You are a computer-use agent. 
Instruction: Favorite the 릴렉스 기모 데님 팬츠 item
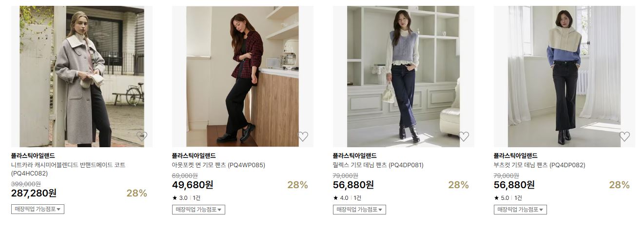(x=464, y=136)
